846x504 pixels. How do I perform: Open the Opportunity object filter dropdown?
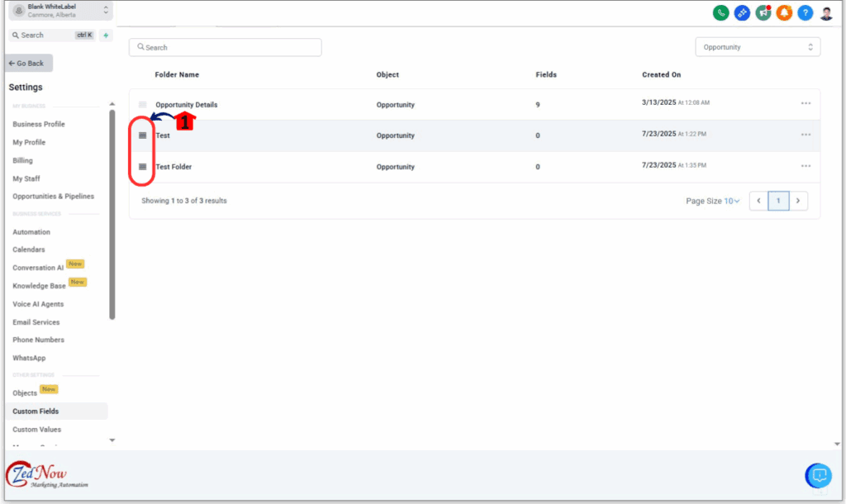[758, 47]
